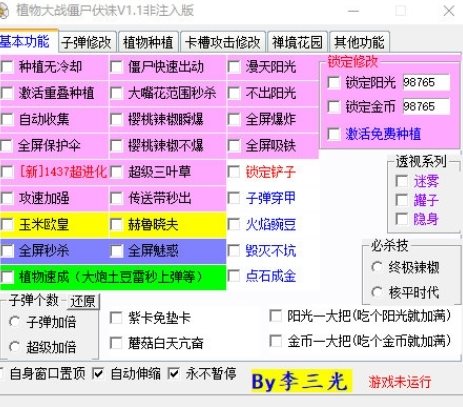Toggle 超级三叶草 checkbox
Viewport: 463px width, 407px height.
(x=116, y=172)
